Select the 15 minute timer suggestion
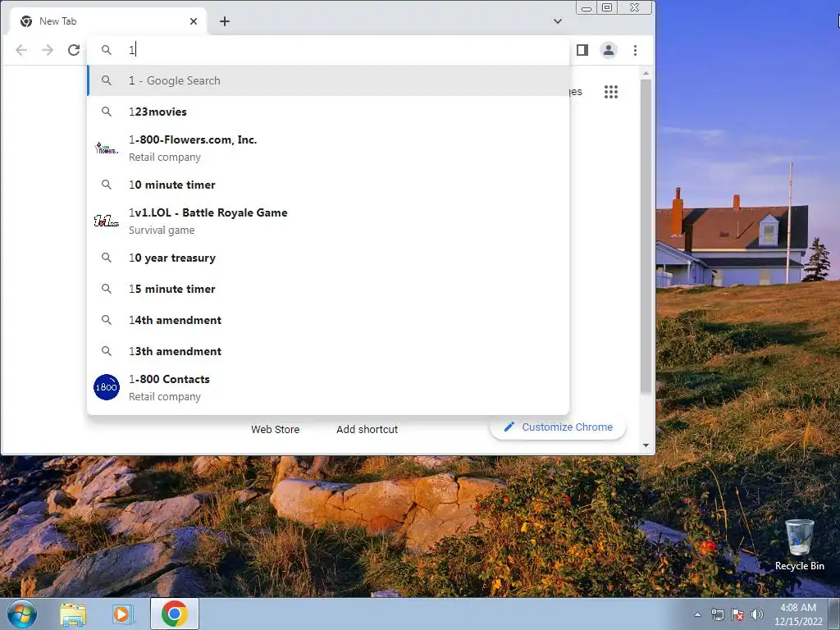840x630 pixels. coord(328,289)
